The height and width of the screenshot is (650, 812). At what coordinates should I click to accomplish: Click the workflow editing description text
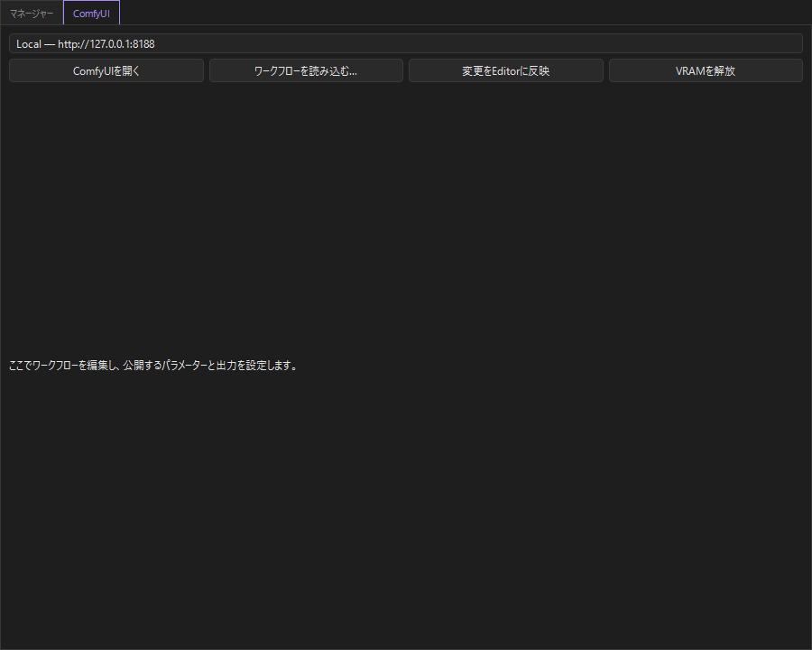(153, 366)
